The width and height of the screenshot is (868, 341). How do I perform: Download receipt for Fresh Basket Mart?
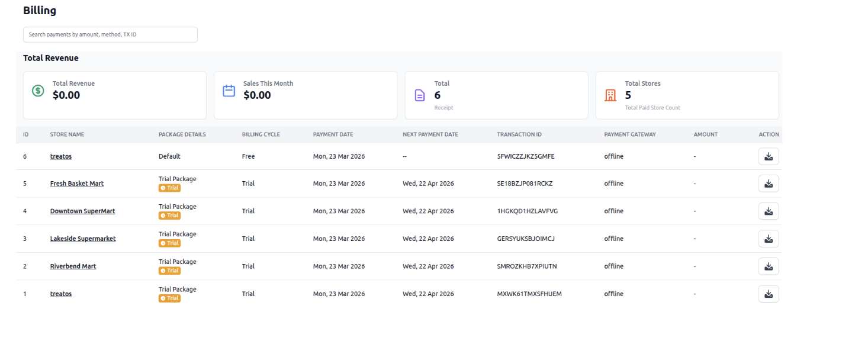(769, 184)
